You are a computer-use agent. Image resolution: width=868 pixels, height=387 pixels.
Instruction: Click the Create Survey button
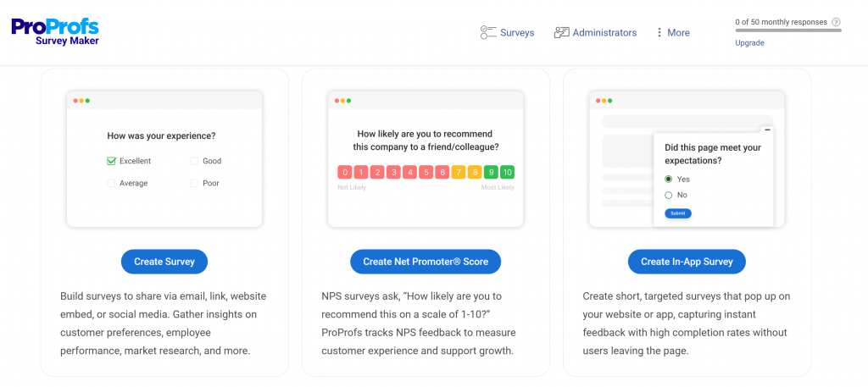[x=164, y=262]
